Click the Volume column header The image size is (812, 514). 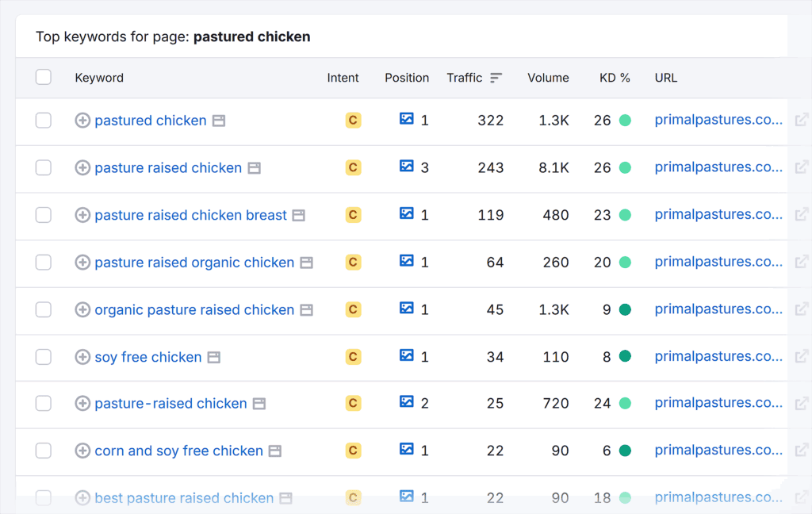tap(548, 78)
